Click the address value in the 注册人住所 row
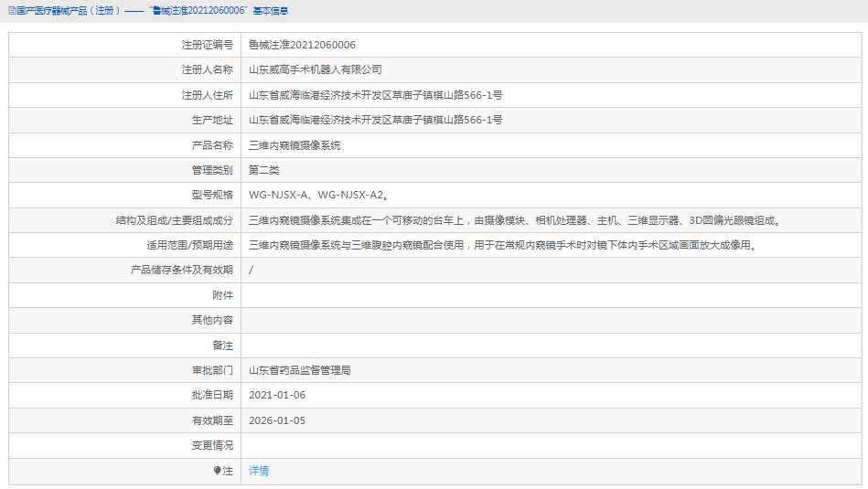Viewport: 868px width, 489px height. (375, 95)
